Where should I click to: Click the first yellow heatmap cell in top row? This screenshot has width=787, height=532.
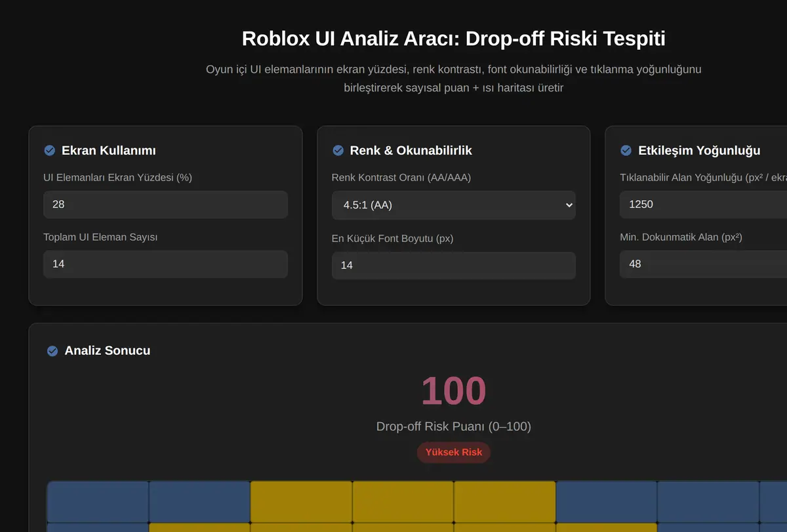302,502
